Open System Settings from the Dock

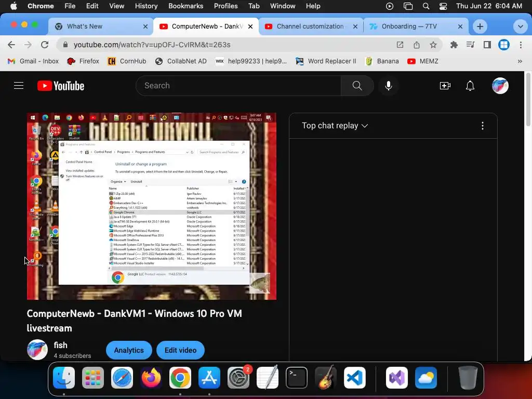tap(238, 378)
